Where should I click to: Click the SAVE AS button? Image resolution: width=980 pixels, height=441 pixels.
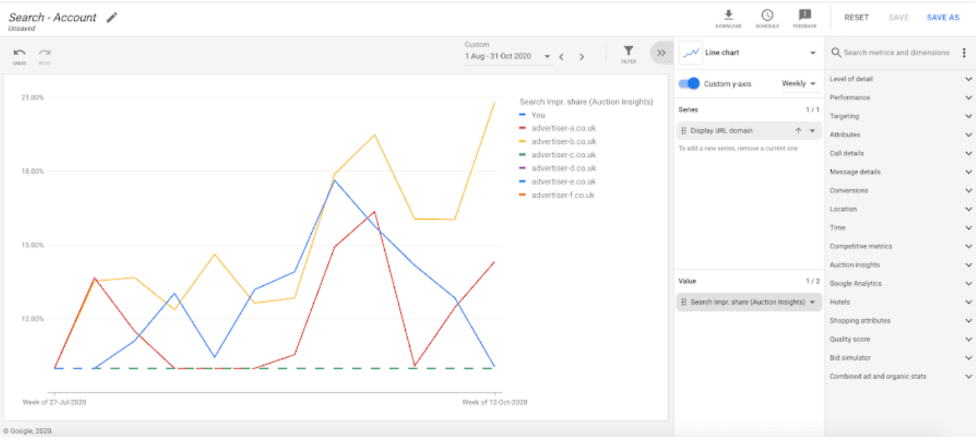[942, 17]
